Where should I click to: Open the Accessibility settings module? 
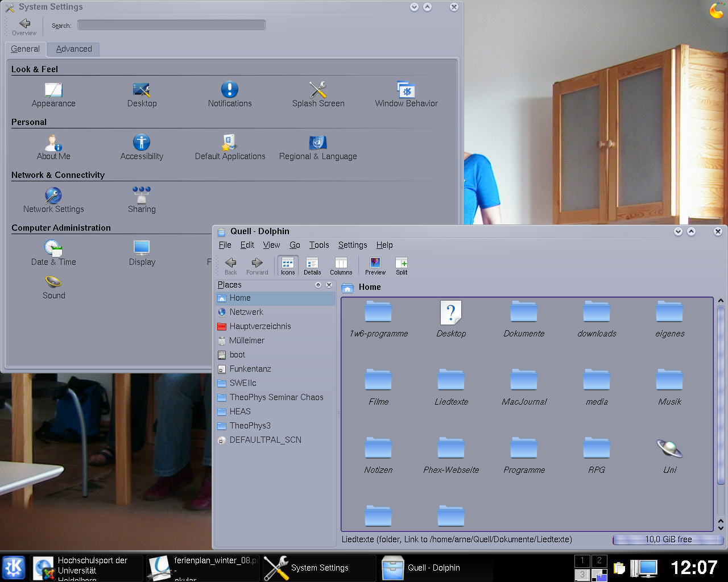click(x=142, y=147)
